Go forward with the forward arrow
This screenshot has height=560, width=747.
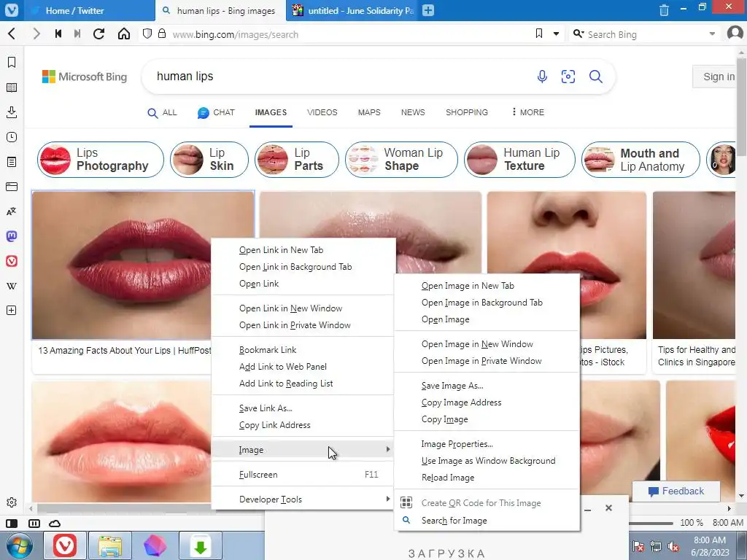[36, 34]
